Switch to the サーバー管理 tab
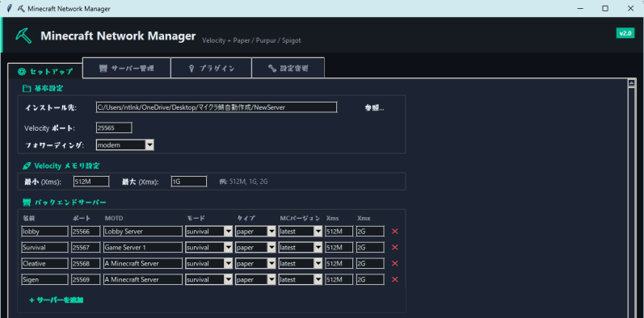This screenshot has height=318, width=644. tap(127, 68)
